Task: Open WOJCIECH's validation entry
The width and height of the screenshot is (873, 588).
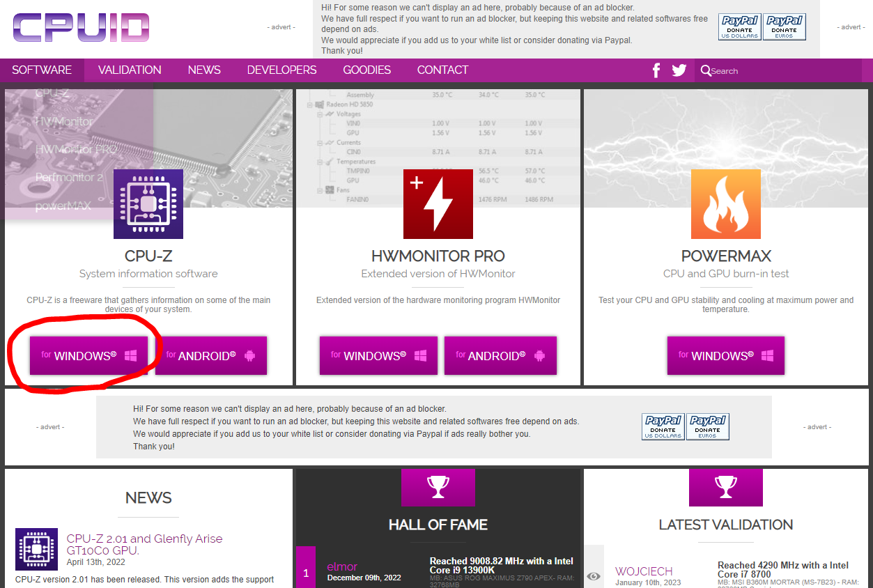Action: pyautogui.click(x=644, y=571)
